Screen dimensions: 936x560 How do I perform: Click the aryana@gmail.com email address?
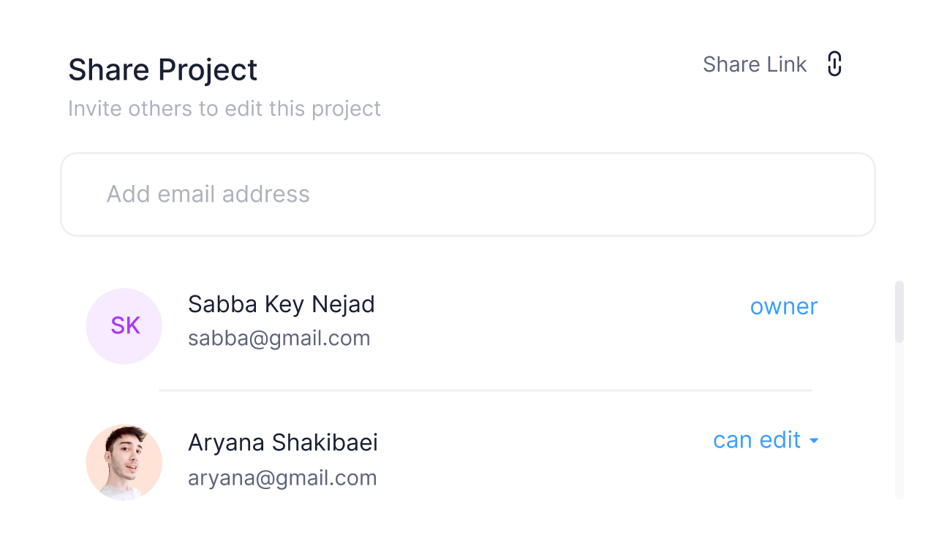282,478
